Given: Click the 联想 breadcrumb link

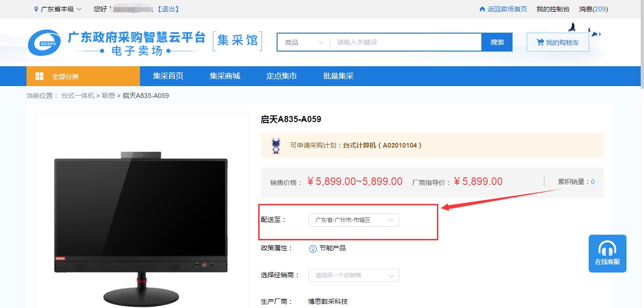Looking at the screenshot, I should 108,96.
